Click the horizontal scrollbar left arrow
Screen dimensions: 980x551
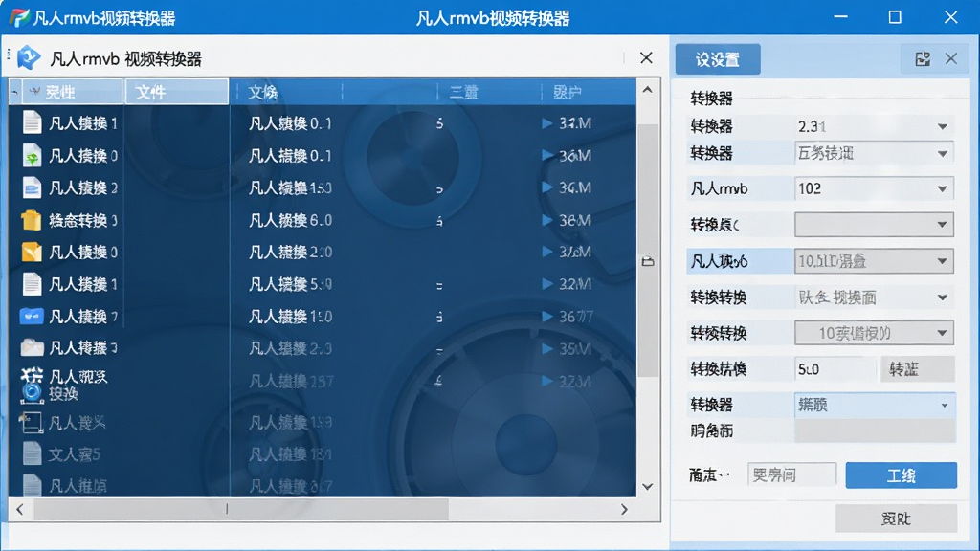tap(20, 509)
